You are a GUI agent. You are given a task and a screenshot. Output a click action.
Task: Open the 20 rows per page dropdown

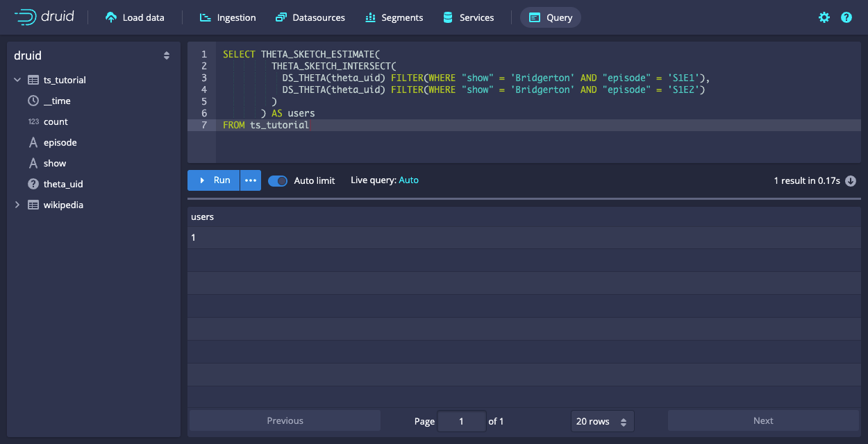[x=602, y=420]
